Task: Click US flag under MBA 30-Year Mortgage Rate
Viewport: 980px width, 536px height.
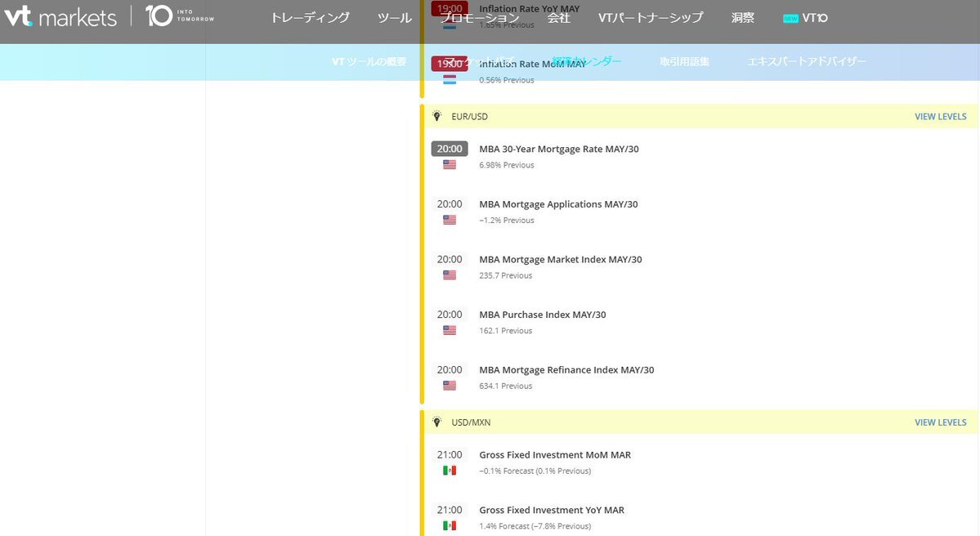Action: [x=450, y=165]
